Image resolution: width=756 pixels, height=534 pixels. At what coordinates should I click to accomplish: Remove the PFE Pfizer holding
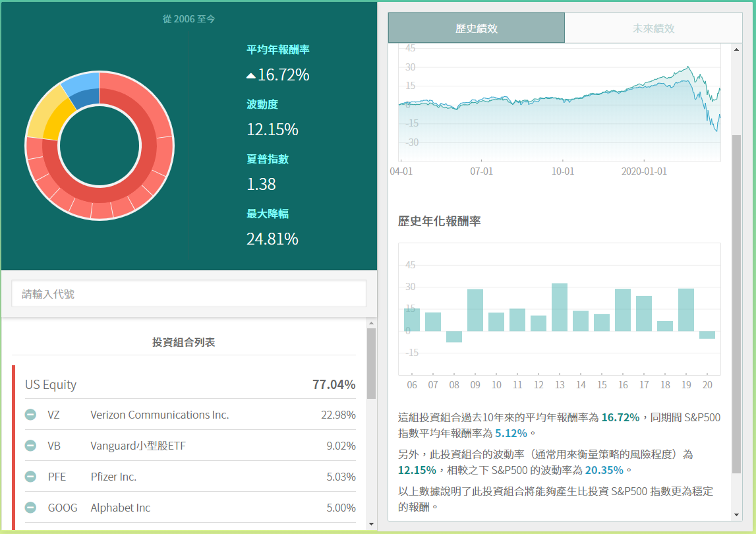(x=30, y=477)
